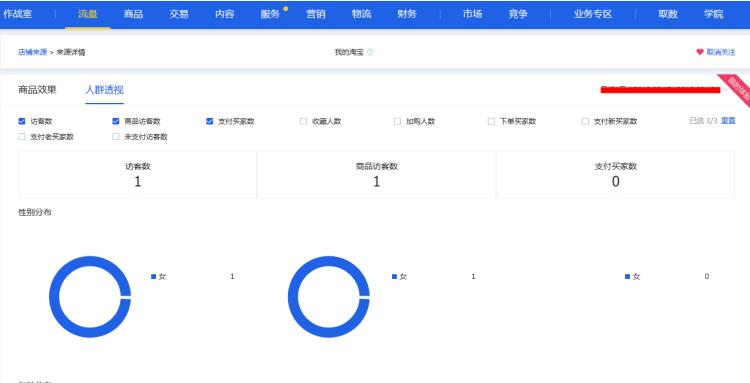Switch to the 内容 section
This screenshot has width=750, height=383.
pos(224,14)
